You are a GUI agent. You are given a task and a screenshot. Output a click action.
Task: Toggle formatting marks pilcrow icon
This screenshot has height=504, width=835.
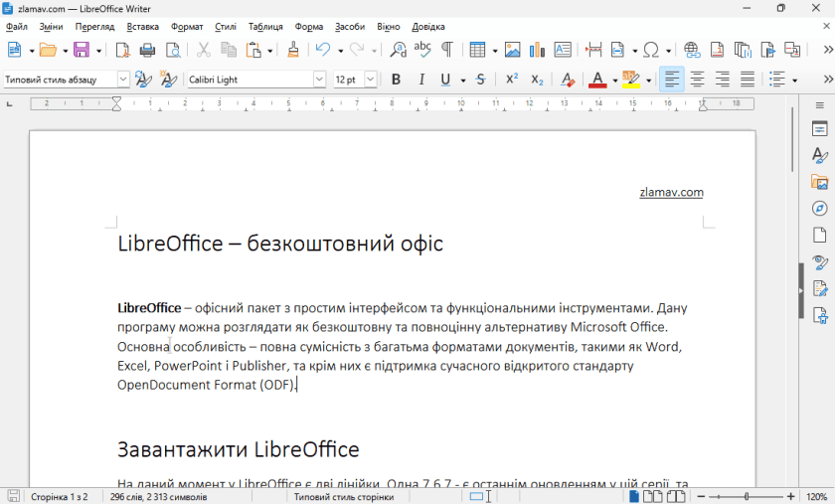447,50
